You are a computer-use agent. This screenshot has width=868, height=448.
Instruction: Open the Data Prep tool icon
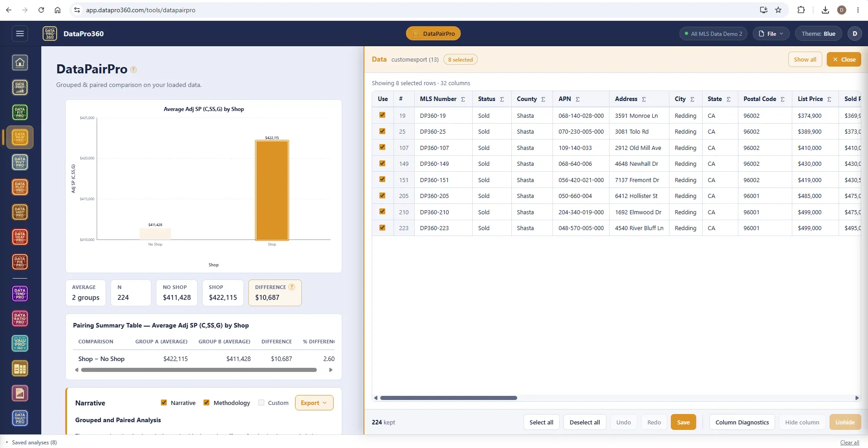pos(20,87)
